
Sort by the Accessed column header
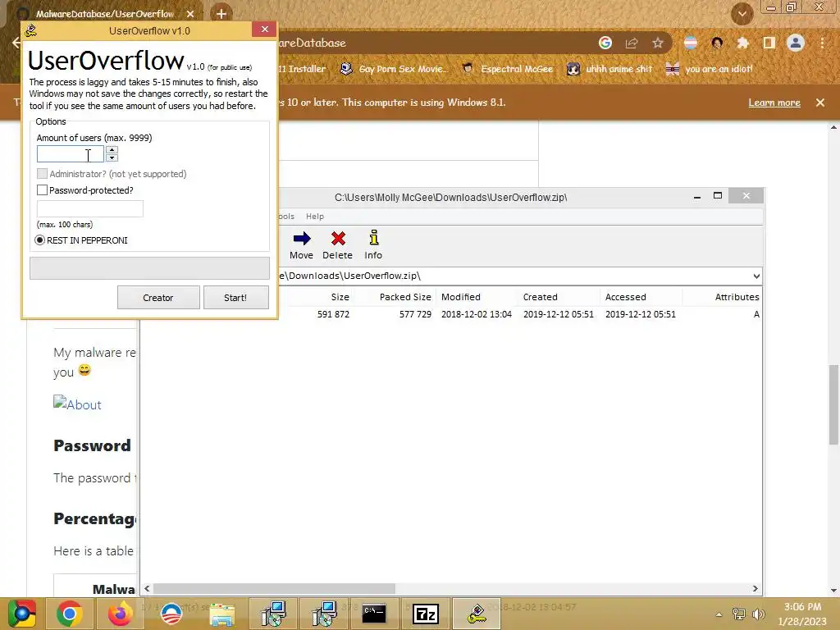tap(626, 297)
